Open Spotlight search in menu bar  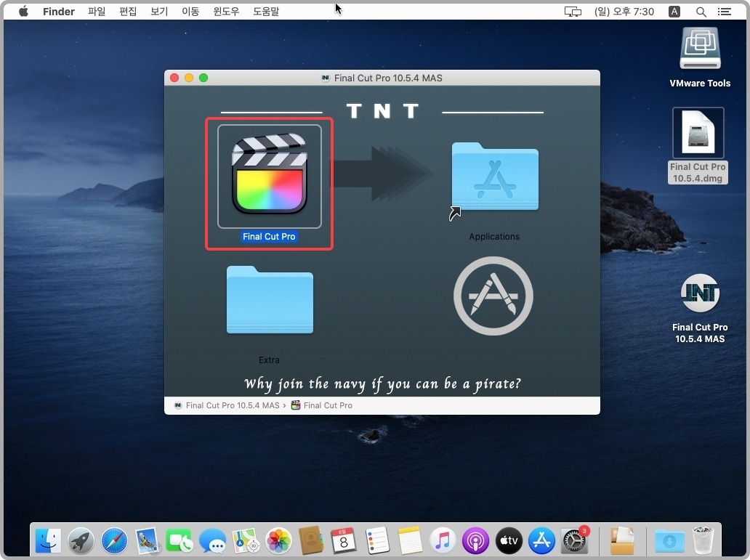(x=701, y=12)
